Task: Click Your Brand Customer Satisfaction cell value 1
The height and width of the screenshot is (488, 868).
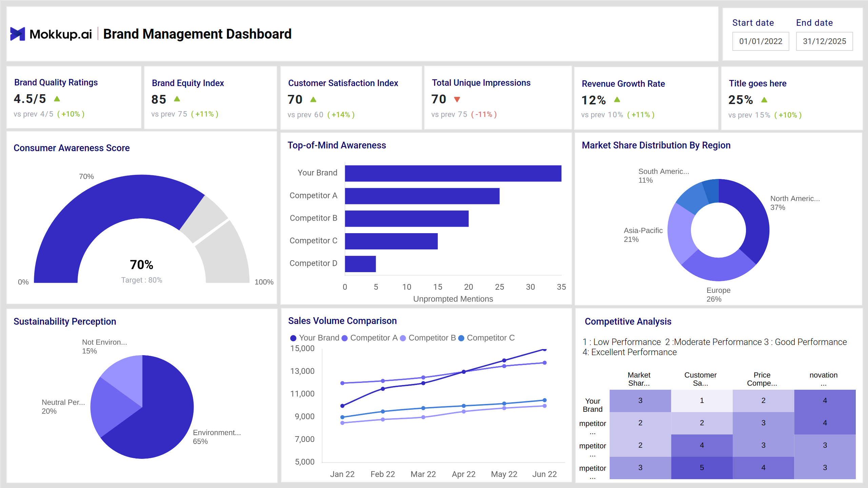Action: pyautogui.click(x=702, y=401)
